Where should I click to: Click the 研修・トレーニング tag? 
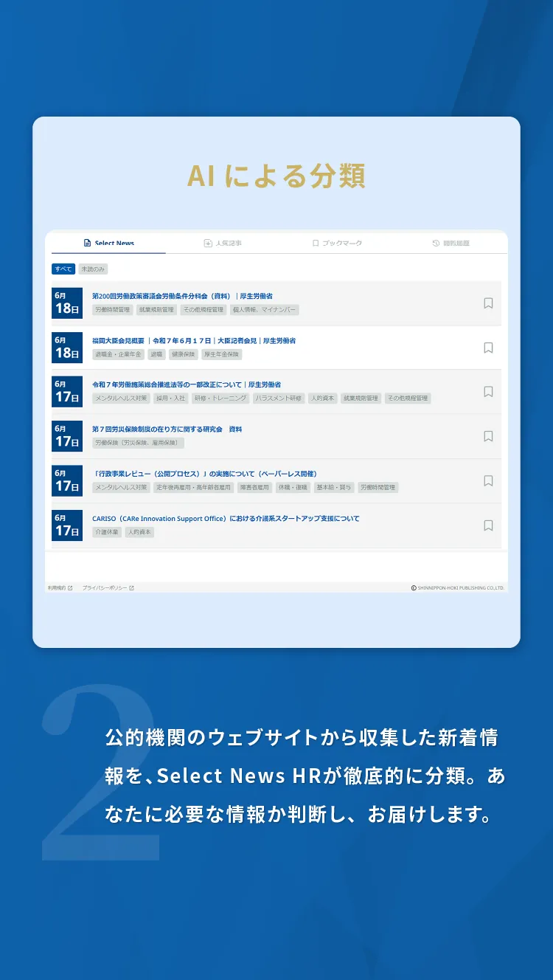220,398
